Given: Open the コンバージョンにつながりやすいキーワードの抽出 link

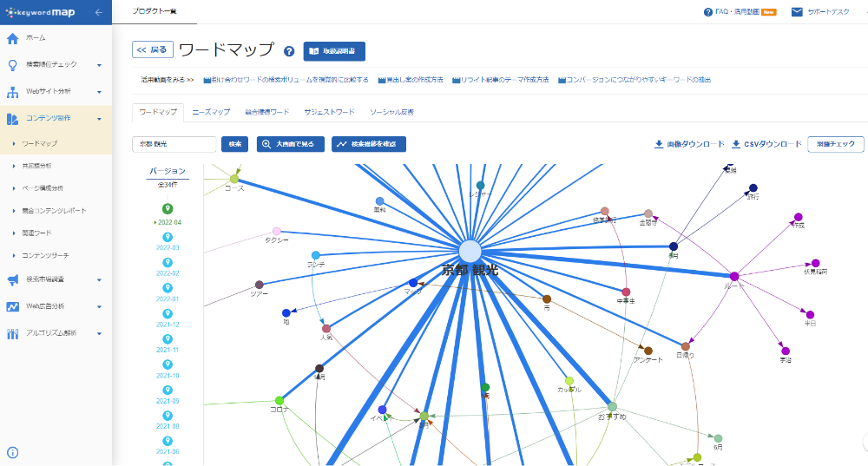Looking at the screenshot, I should pos(635,80).
